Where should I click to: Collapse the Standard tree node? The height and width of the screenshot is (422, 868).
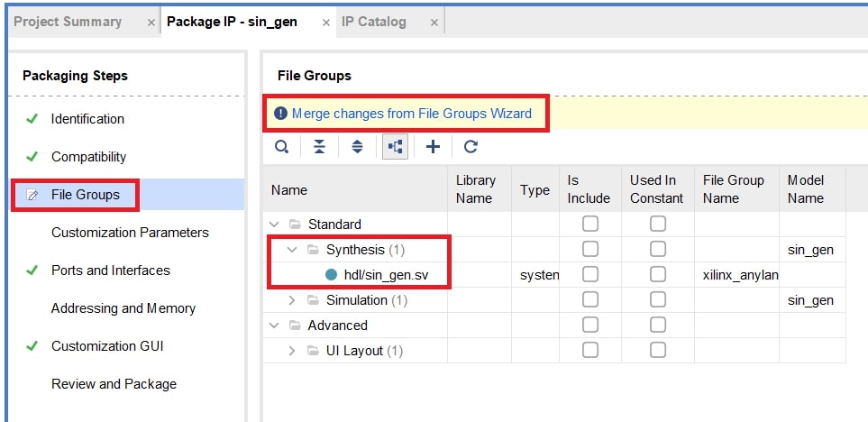[x=273, y=225]
